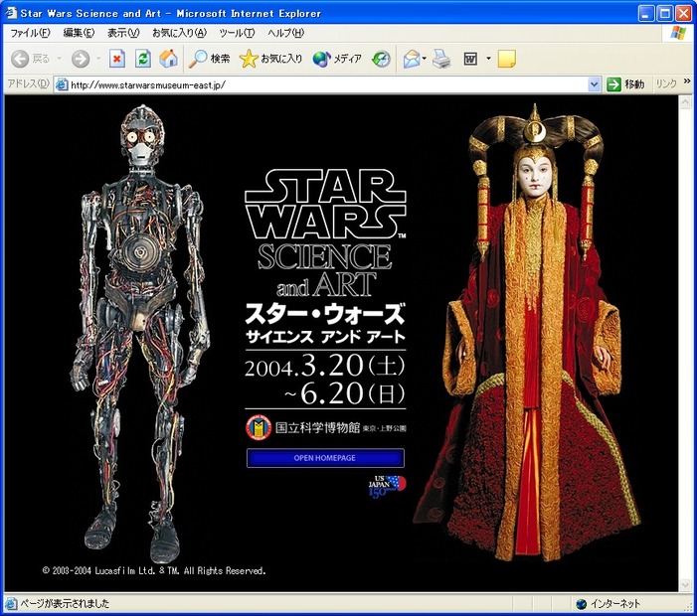
Task: Close the Internet Explorer window
Action: pos(684,13)
